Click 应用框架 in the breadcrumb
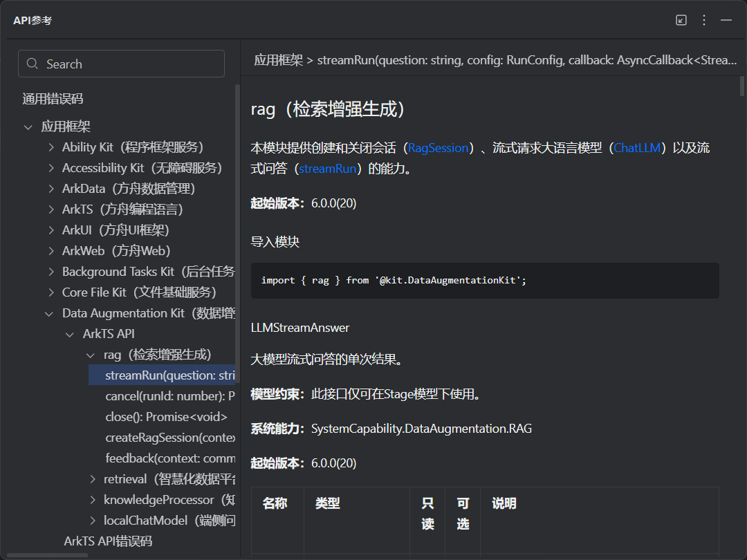Image resolution: width=747 pixels, height=560 pixels. point(278,60)
